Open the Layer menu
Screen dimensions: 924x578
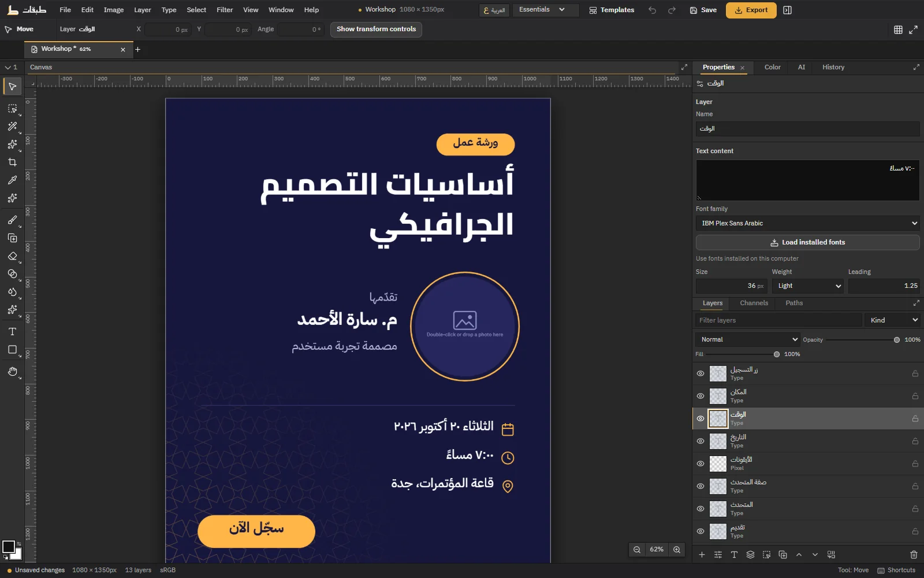[x=143, y=10]
